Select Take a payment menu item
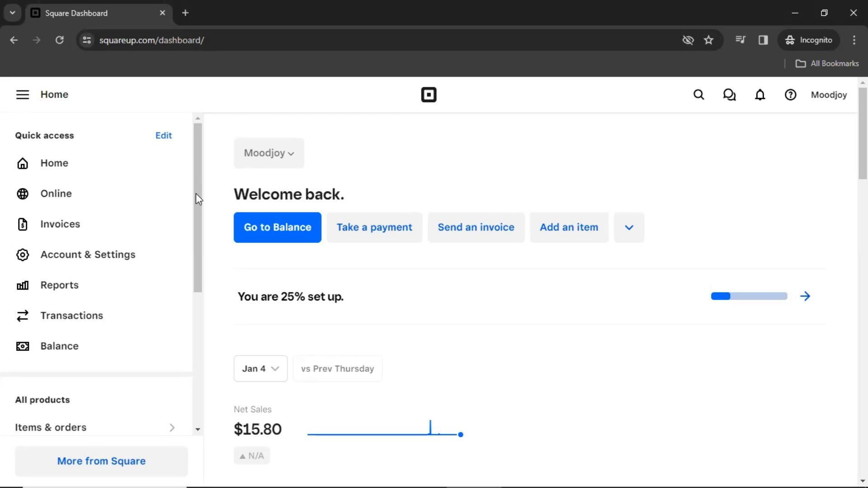 click(374, 227)
